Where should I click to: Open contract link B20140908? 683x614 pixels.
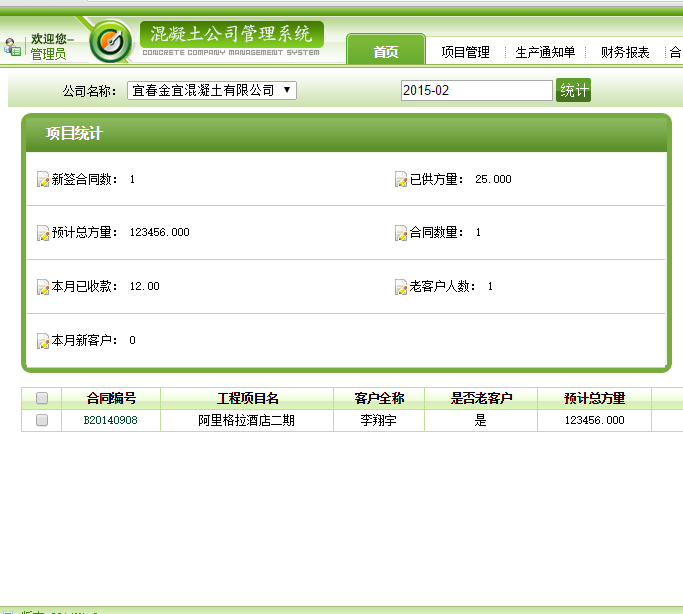click(x=110, y=421)
